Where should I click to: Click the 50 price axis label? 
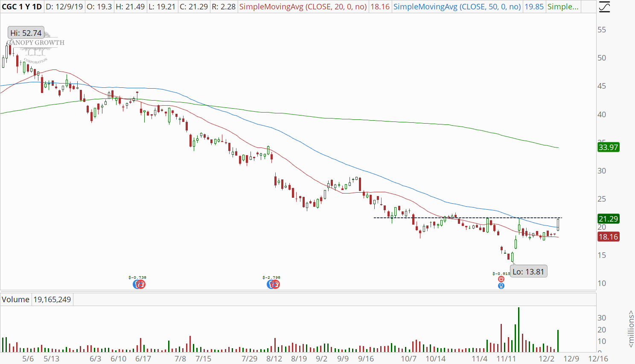pos(602,58)
